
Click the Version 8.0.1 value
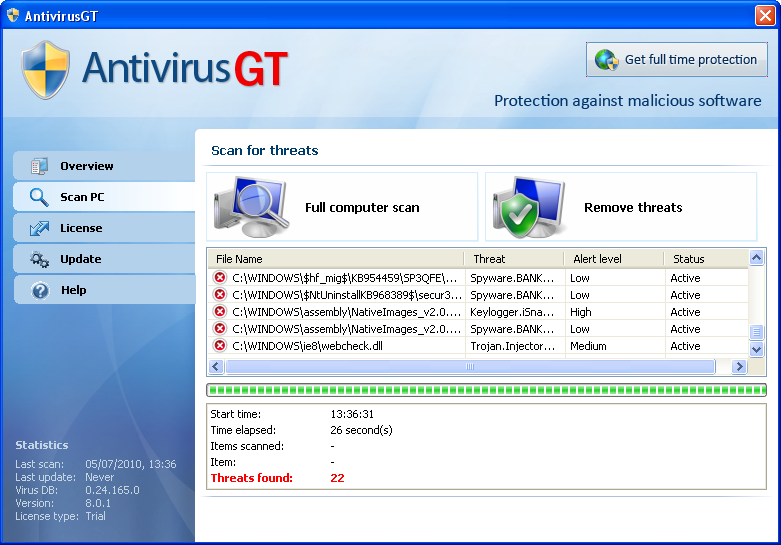pos(98,503)
